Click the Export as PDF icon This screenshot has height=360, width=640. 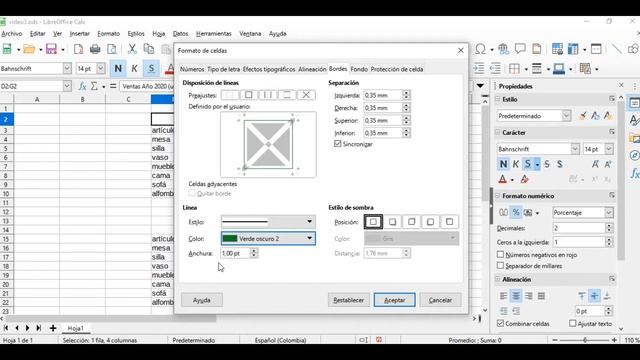78,49
